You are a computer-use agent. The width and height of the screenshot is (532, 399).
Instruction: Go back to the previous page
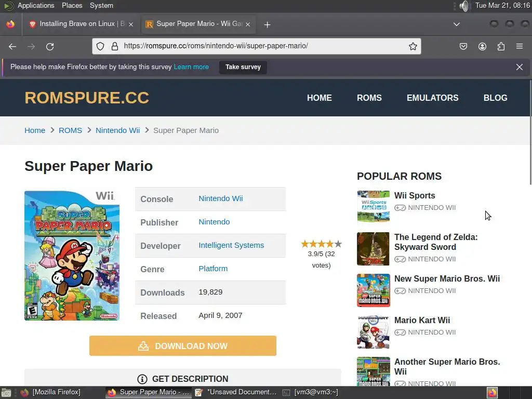click(x=12, y=46)
